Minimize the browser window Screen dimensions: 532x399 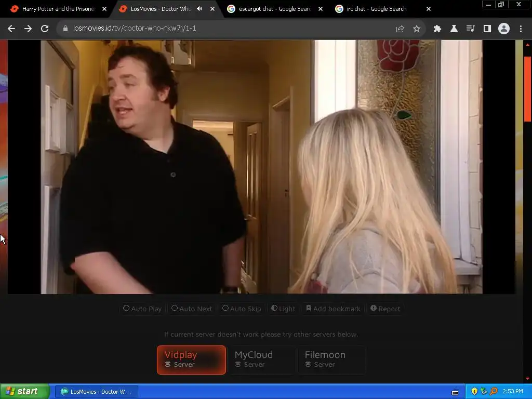(x=488, y=5)
